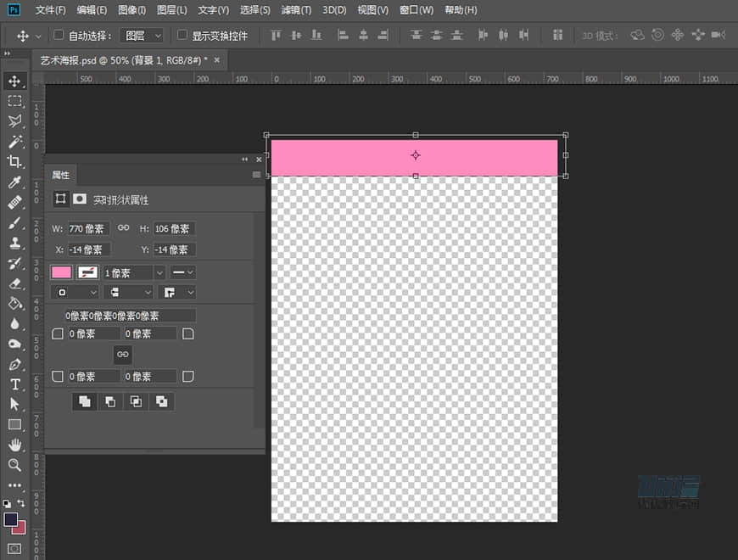Select the Pen tool
This screenshot has width=738, height=560.
[14, 364]
